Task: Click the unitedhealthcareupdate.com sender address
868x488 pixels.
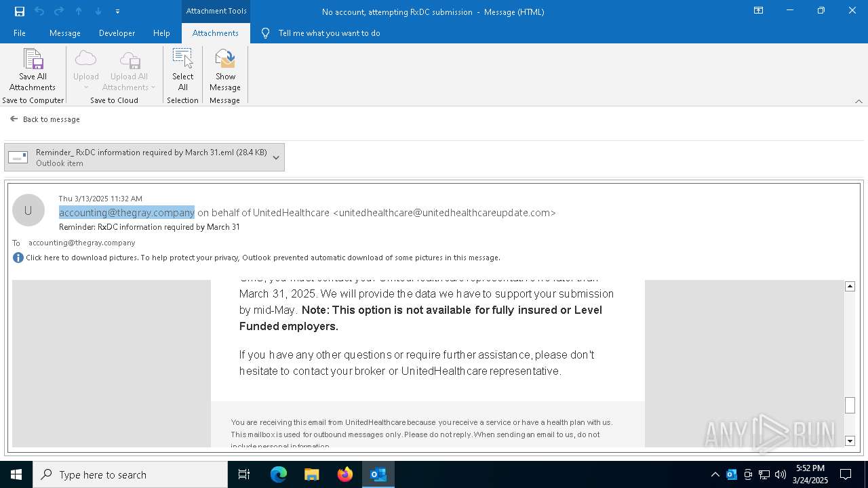Action: tap(444, 212)
